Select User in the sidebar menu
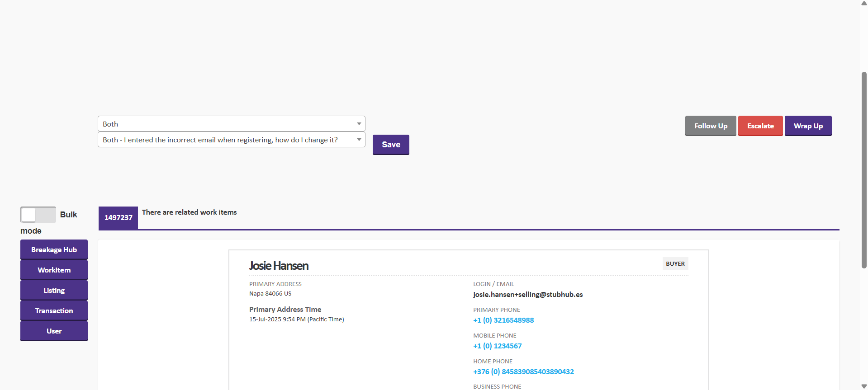 54,331
